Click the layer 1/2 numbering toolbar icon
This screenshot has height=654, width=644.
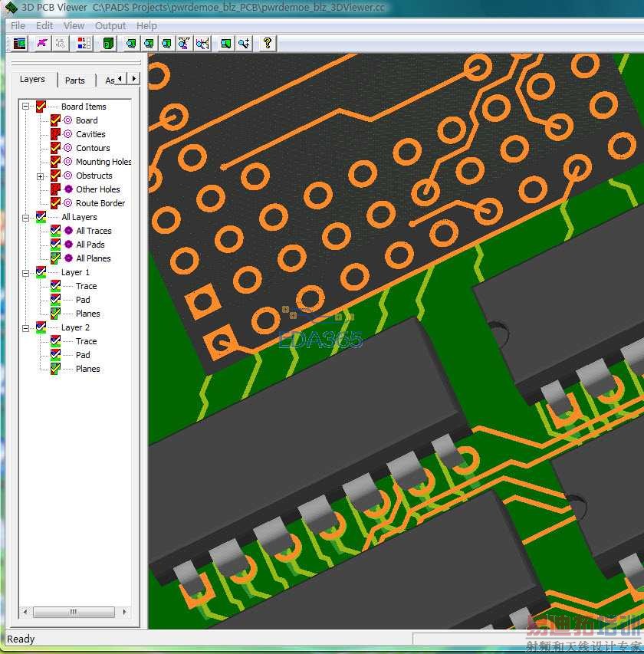(84, 44)
